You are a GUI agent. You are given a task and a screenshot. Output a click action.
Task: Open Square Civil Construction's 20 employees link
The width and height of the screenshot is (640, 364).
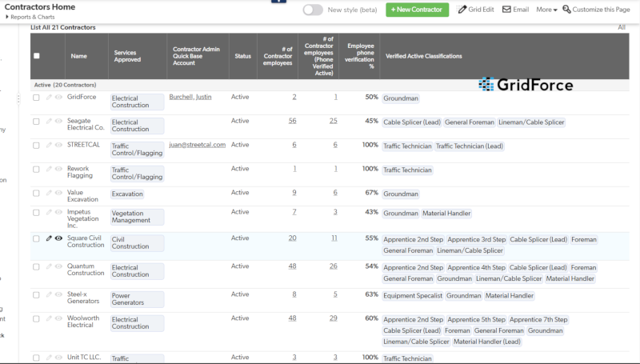292,238
